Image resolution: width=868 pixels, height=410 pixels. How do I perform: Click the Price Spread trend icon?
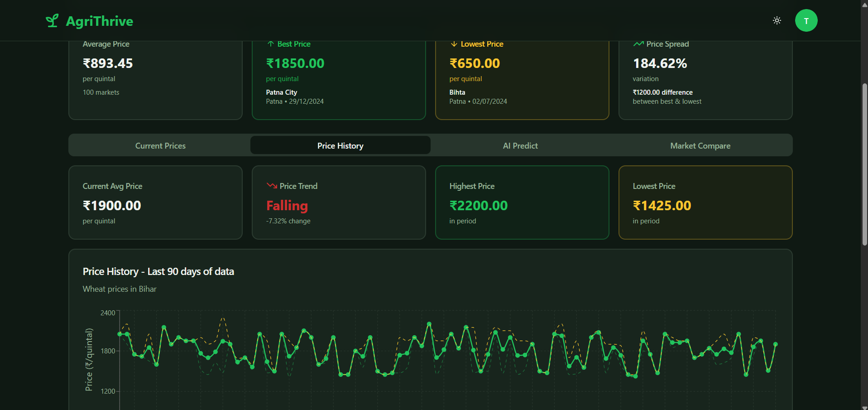pyautogui.click(x=638, y=44)
